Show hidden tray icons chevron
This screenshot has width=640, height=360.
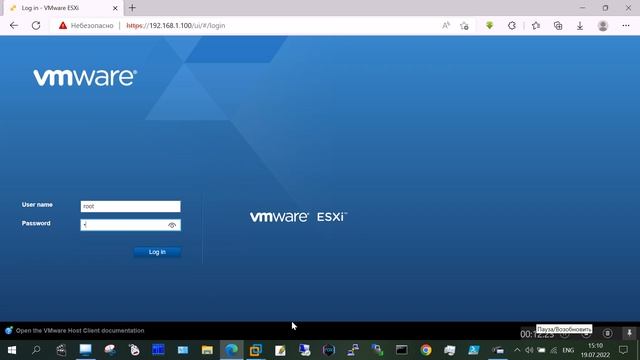[x=517, y=350]
